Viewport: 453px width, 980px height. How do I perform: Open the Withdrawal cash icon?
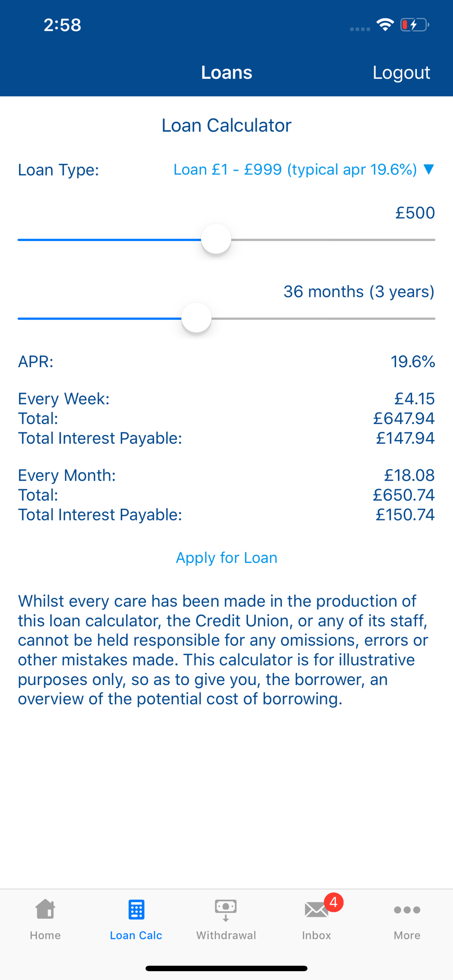226,910
